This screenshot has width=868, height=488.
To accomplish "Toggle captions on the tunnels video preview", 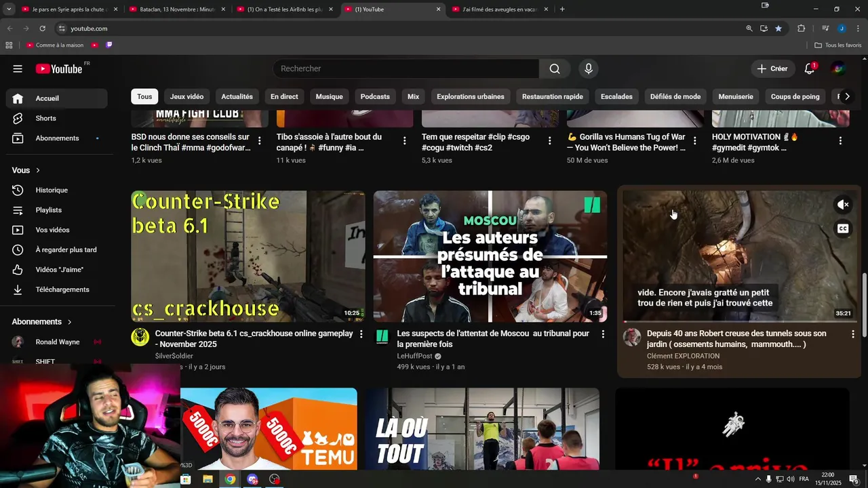I will [x=843, y=228].
